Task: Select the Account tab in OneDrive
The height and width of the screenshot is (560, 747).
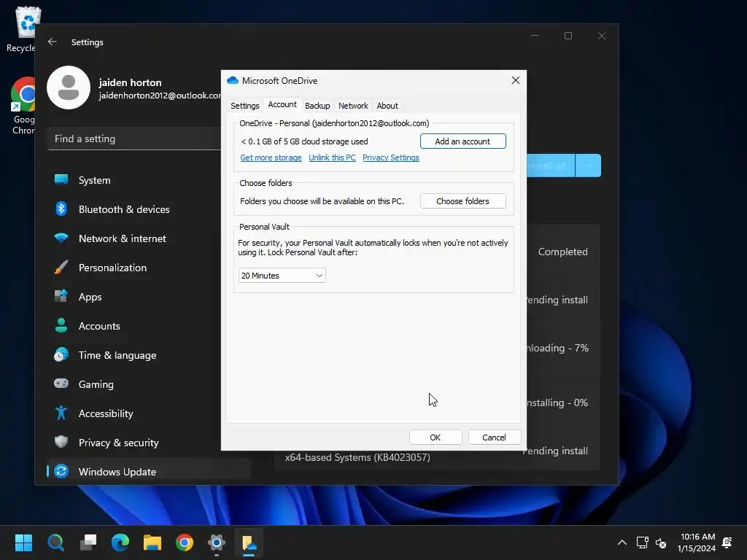Action: pos(282,105)
